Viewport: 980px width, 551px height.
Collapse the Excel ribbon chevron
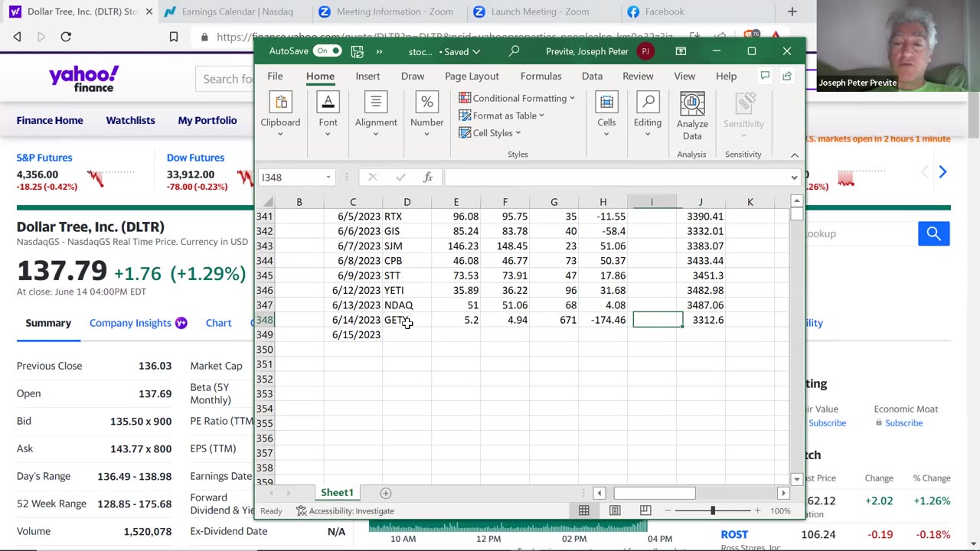point(794,155)
